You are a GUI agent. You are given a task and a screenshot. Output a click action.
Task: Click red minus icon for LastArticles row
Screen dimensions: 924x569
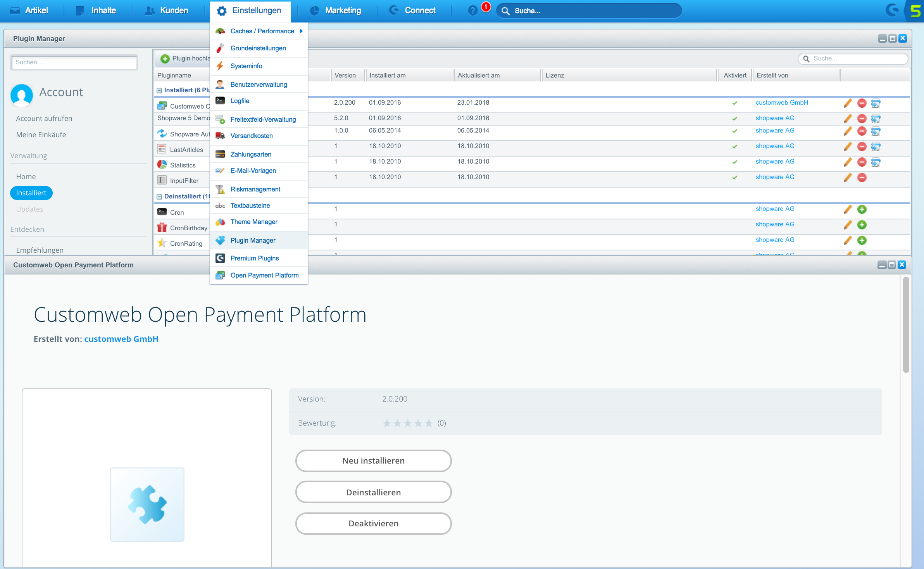click(862, 147)
